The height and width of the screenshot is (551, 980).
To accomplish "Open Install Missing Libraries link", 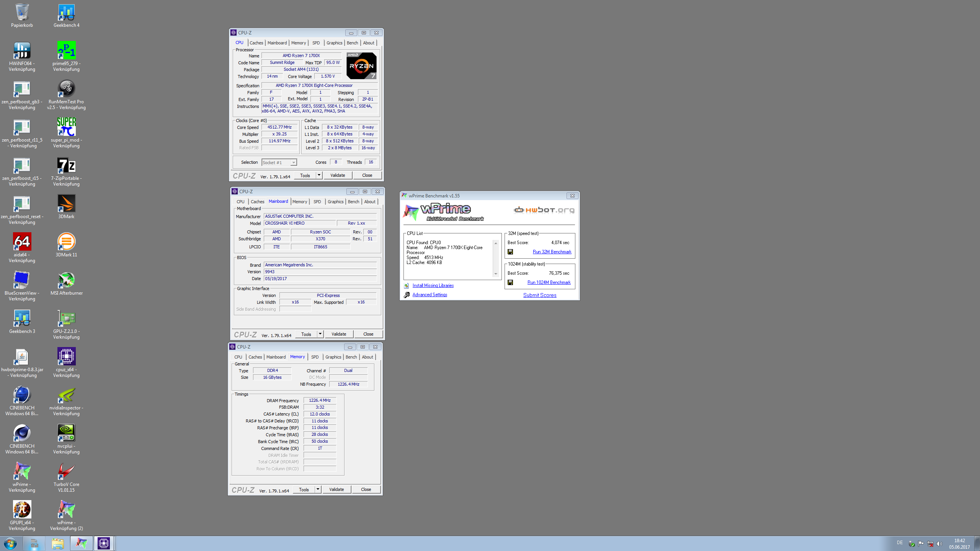I will 433,285.
